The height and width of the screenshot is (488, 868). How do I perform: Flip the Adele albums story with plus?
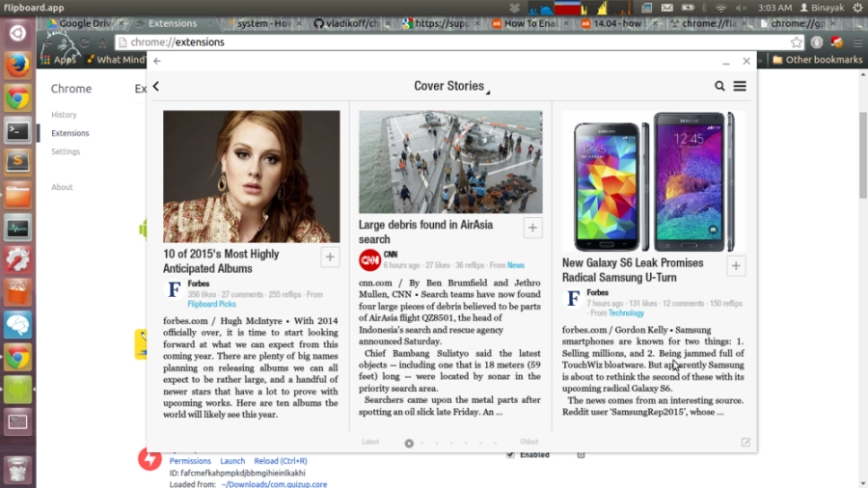330,257
